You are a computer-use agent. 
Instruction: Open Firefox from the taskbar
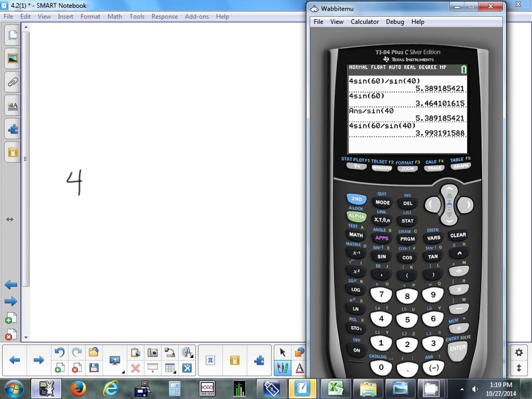(x=78, y=389)
